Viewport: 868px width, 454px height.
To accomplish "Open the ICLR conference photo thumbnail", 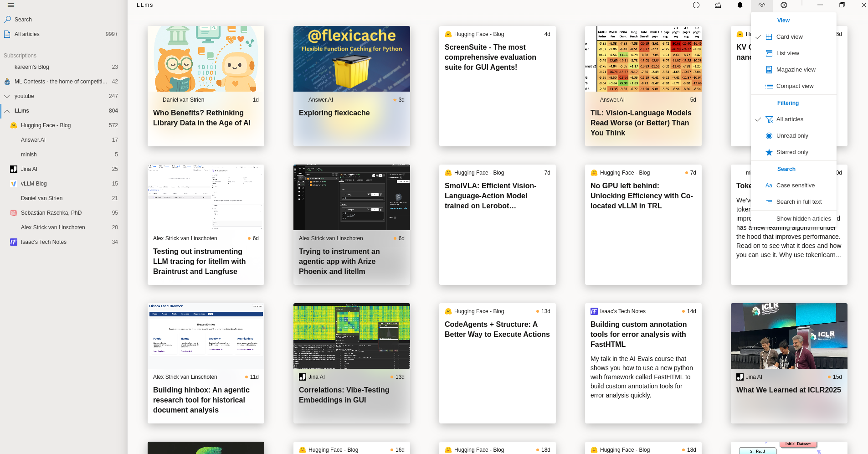I will pos(789,336).
